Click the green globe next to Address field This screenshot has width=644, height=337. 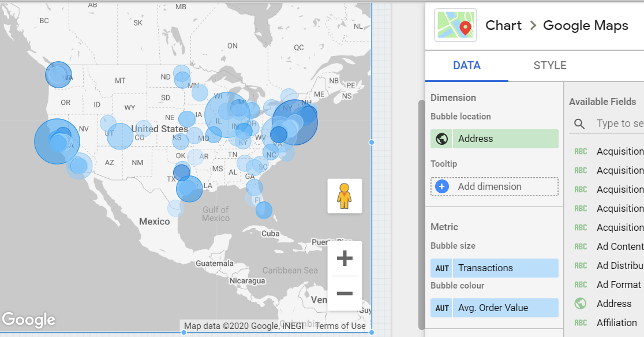(581, 304)
